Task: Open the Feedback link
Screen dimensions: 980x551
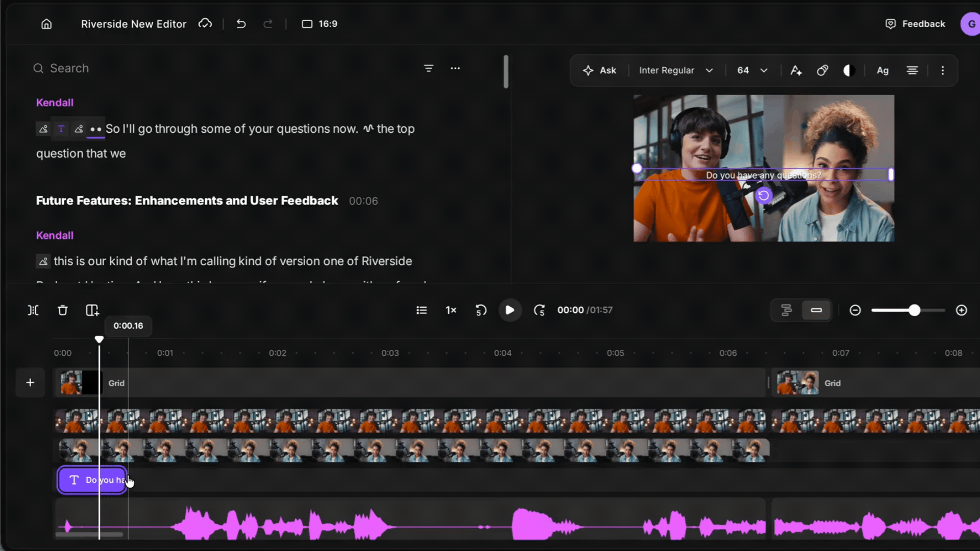Action: [x=915, y=24]
